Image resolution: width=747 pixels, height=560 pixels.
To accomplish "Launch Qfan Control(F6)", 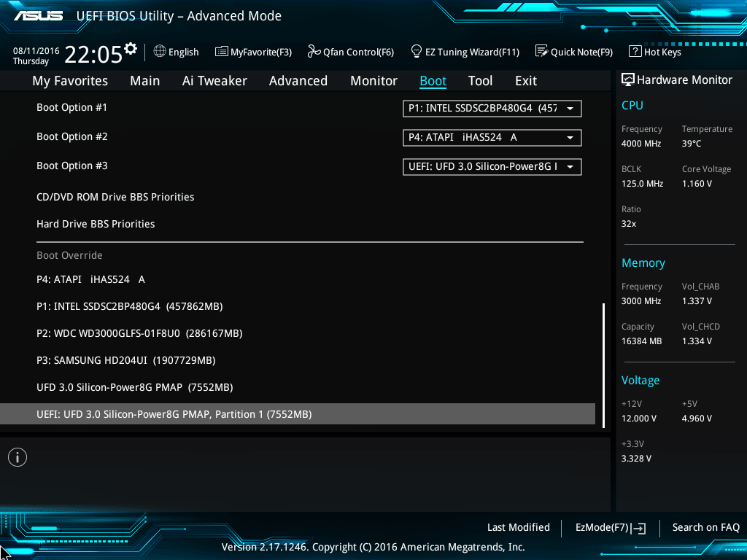I will (358, 52).
